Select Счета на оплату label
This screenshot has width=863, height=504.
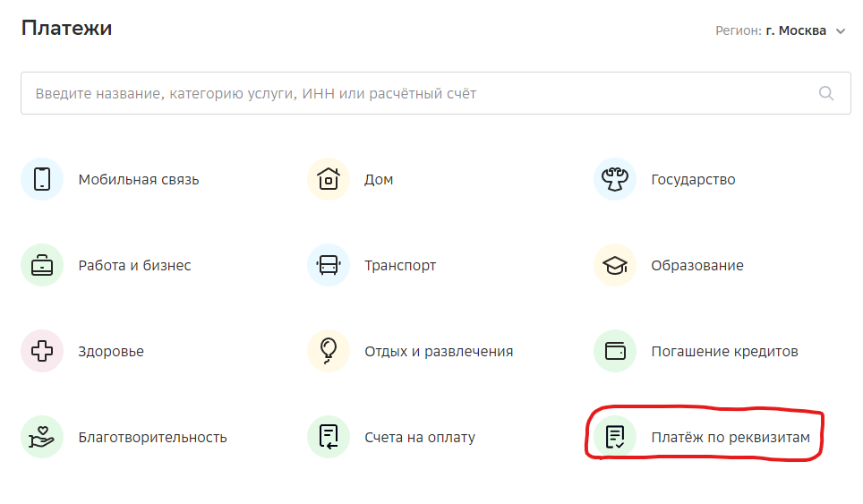click(420, 438)
